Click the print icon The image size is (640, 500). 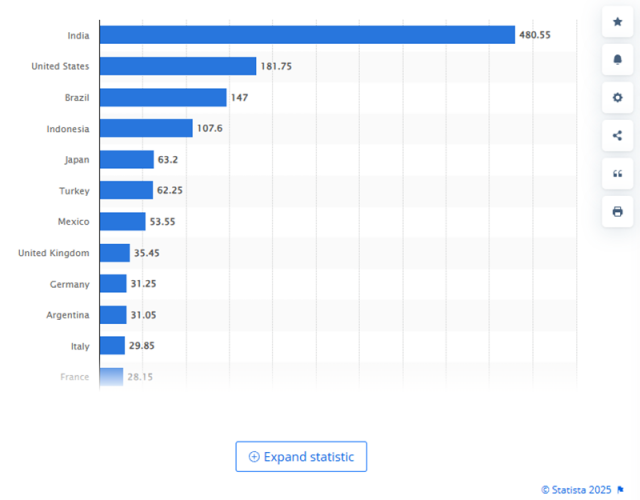coord(617,211)
